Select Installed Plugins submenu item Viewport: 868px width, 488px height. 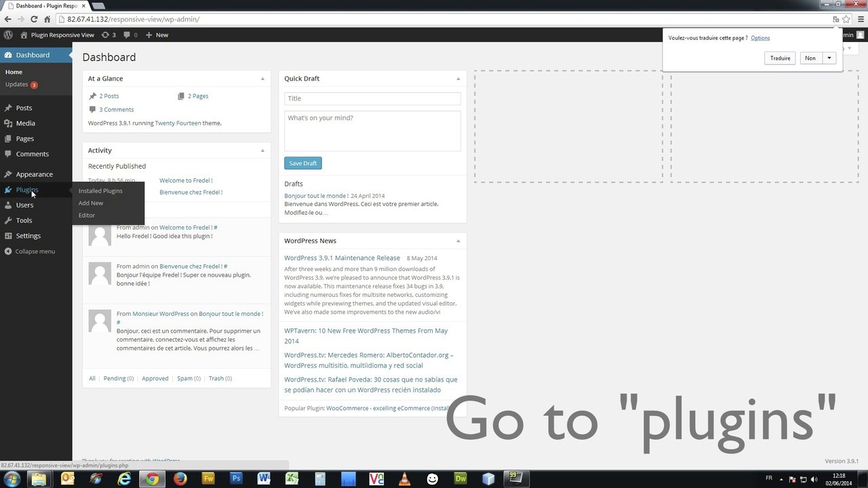[100, 191]
